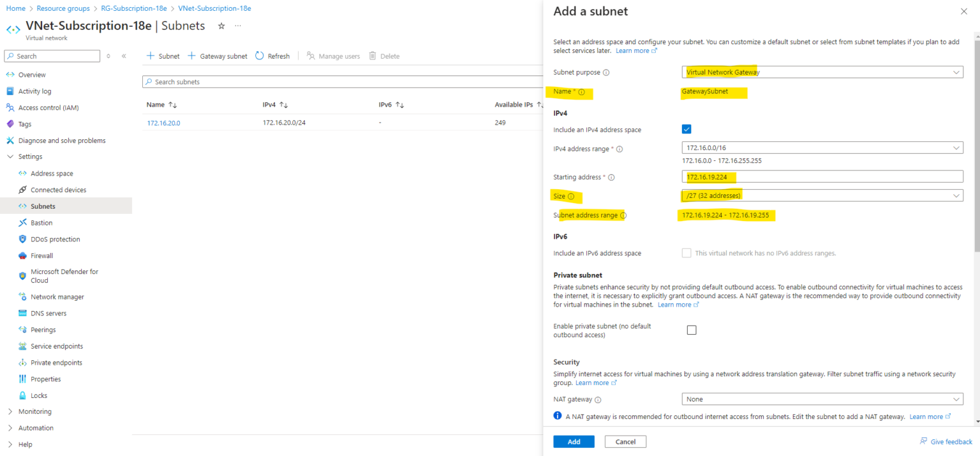Click Add to create the GatewaySubnet

coord(573,441)
